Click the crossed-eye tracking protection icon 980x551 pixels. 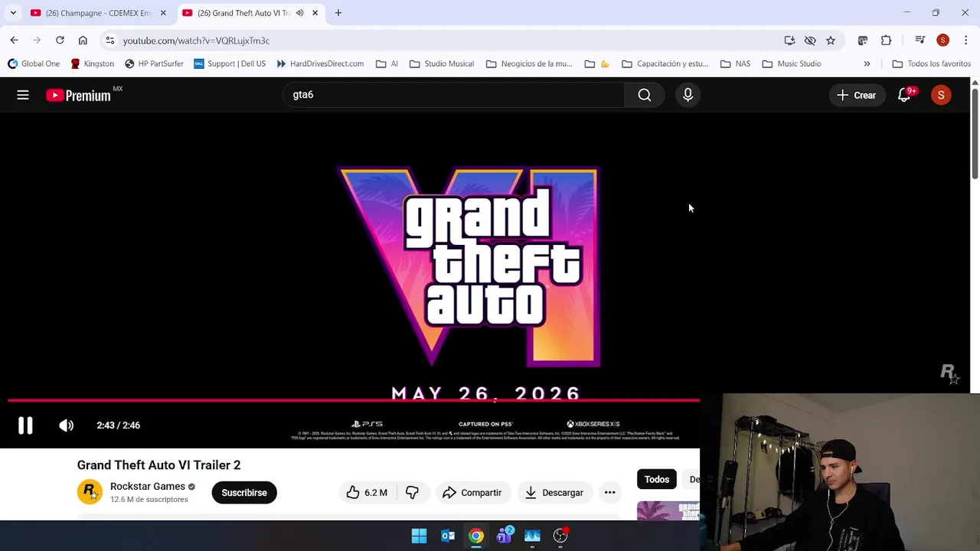[810, 41]
